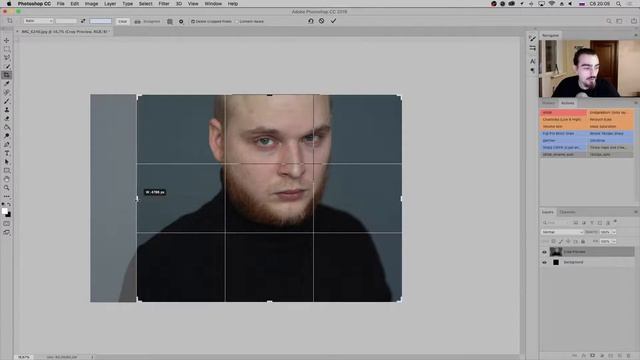The image size is (640, 360).
Task: Open the Image menu
Action: tap(91, 4)
